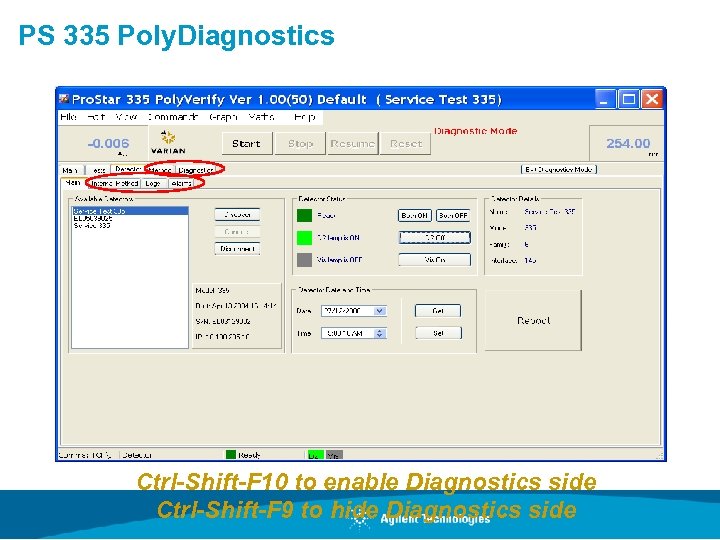Click the S/N line in detector info

(223, 321)
